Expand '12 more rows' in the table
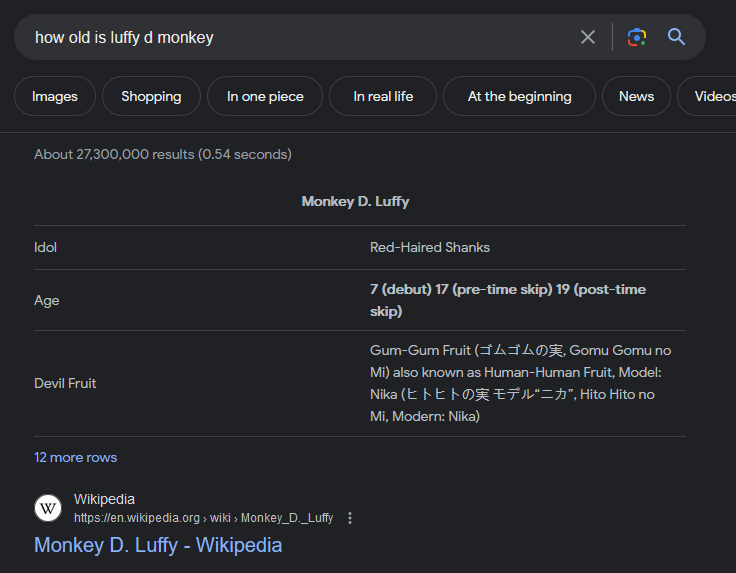This screenshot has width=736, height=573. (76, 458)
